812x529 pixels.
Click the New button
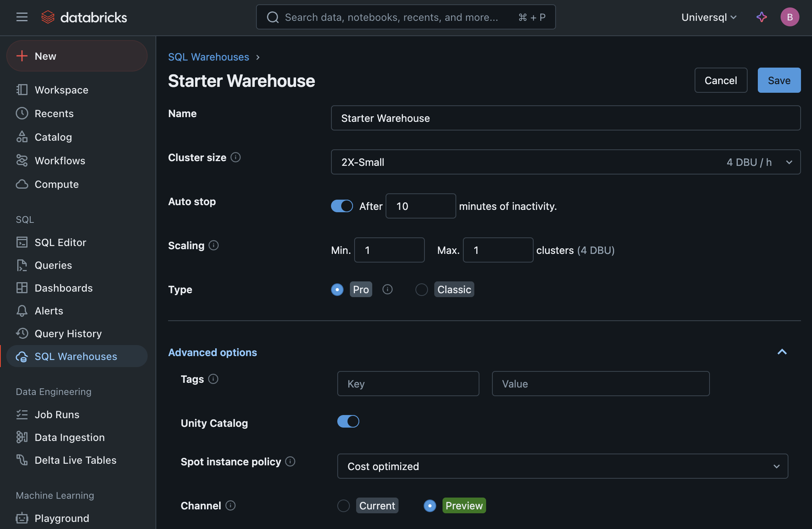tap(77, 56)
